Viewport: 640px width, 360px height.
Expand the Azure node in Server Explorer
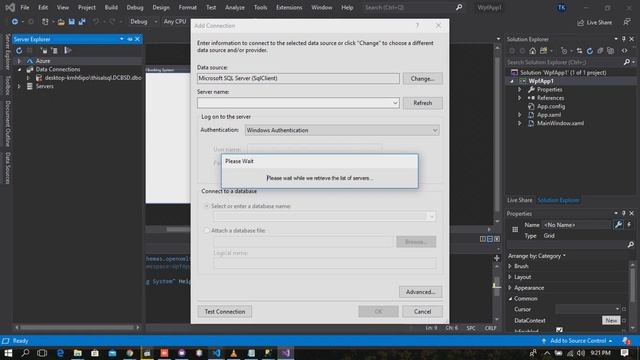pyautogui.click(x=19, y=61)
